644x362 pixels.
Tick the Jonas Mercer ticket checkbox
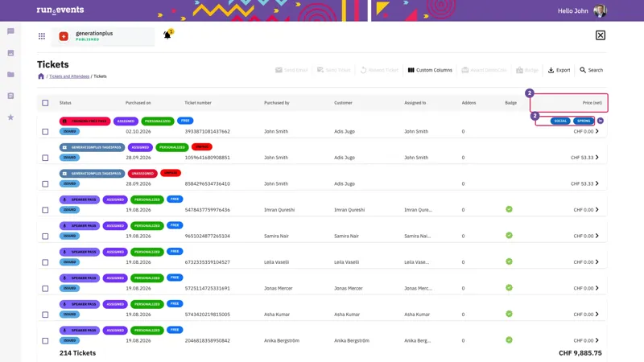point(45,289)
